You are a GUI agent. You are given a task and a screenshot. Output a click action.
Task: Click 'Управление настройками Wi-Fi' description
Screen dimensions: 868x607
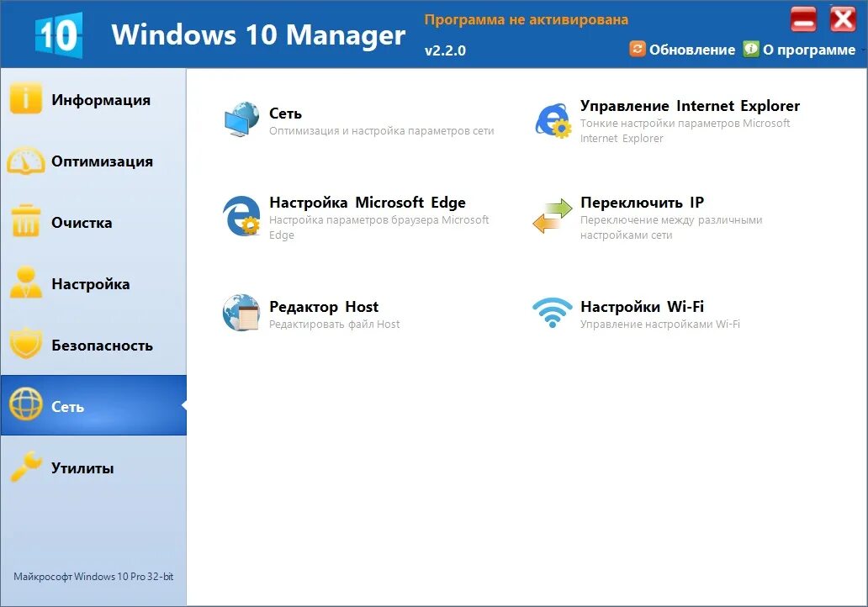(x=660, y=325)
